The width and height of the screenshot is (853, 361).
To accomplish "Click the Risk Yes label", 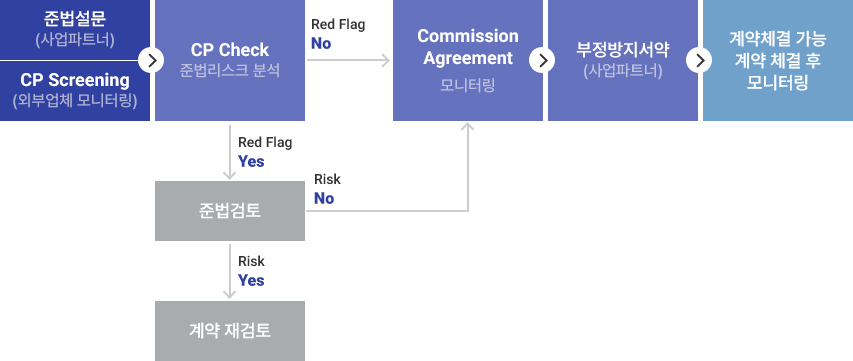I will [x=251, y=271].
